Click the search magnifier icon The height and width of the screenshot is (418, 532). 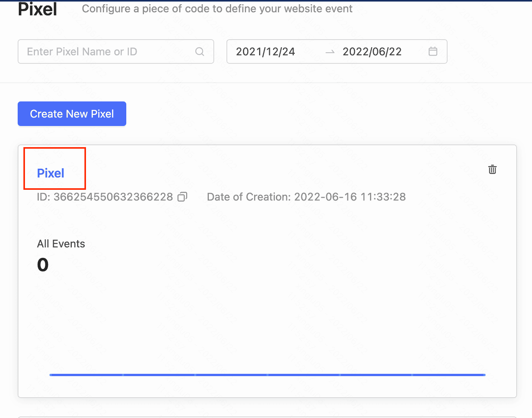click(x=200, y=51)
